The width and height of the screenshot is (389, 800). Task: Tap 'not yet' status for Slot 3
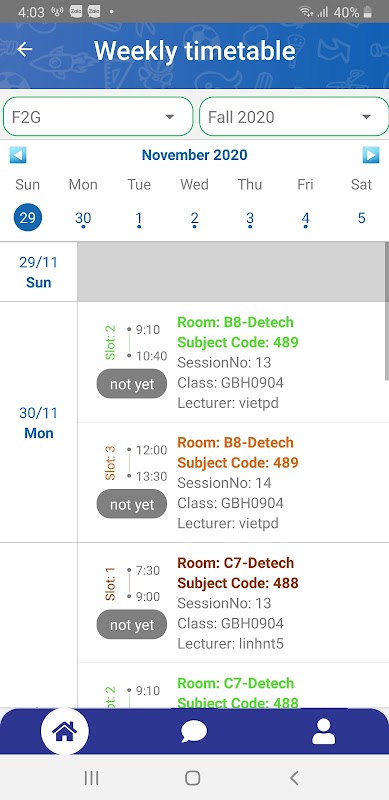coord(132,504)
